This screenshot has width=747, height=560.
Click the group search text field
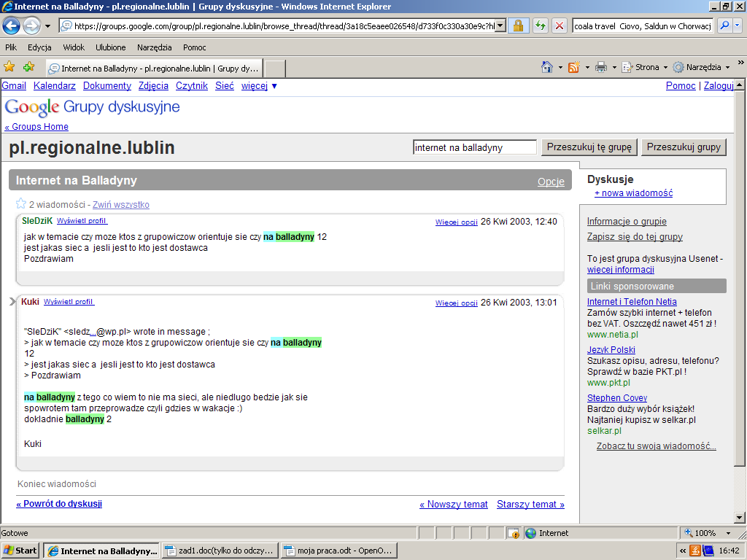coord(474,147)
